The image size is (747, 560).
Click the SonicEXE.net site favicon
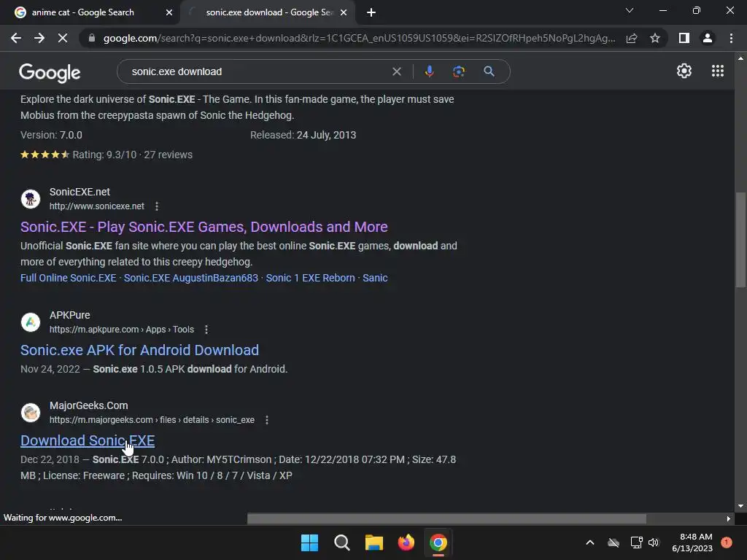click(31, 198)
